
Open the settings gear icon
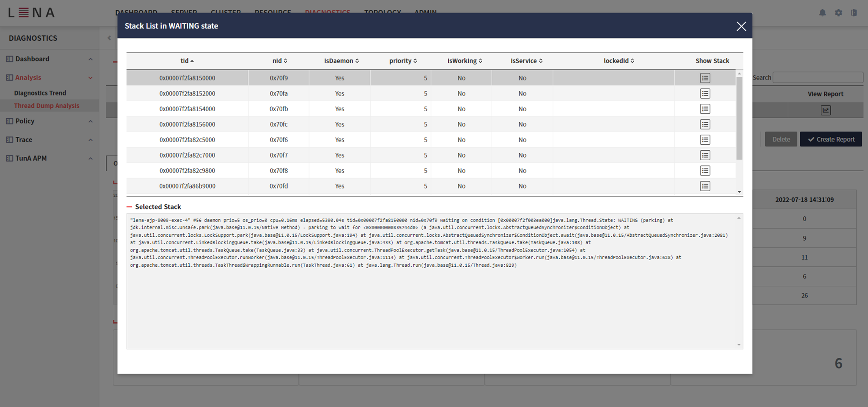838,13
